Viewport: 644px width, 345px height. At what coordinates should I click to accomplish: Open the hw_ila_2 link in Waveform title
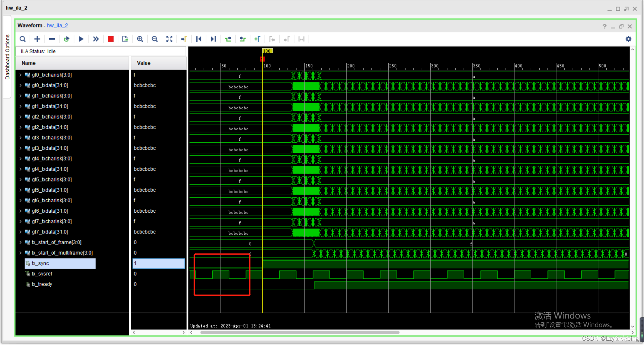57,25
